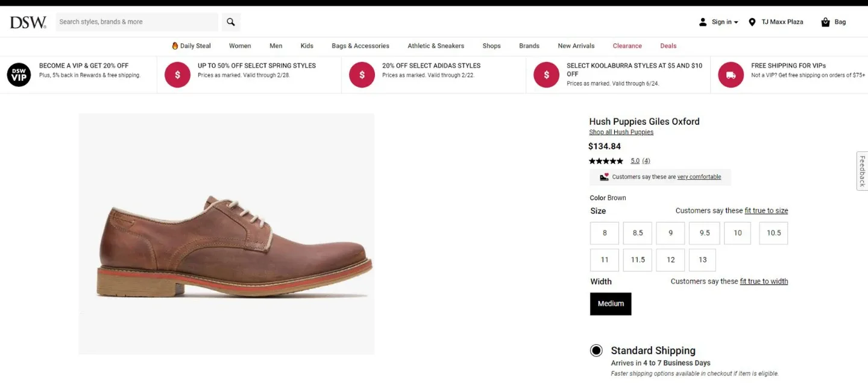Open the Clearance menu
The image size is (868, 383).
click(627, 46)
